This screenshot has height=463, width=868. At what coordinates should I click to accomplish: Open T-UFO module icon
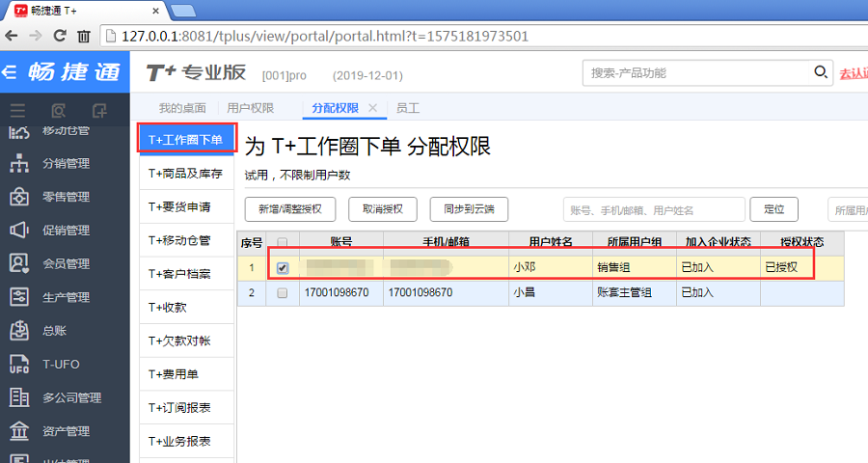(x=19, y=365)
